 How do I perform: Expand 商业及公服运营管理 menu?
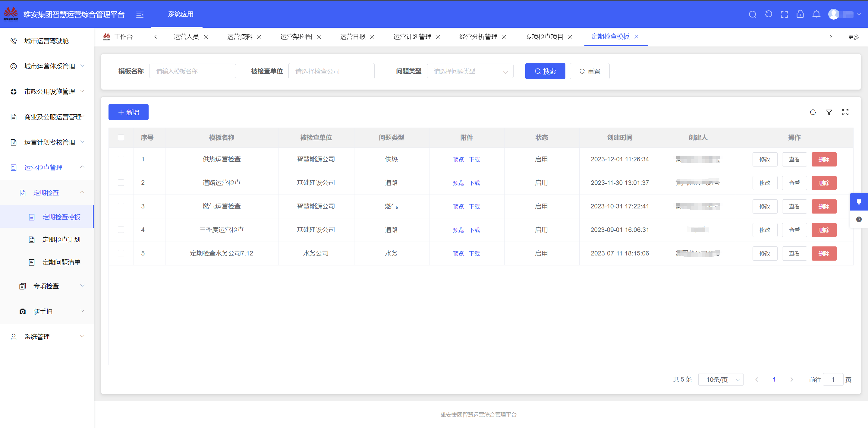[x=47, y=117]
